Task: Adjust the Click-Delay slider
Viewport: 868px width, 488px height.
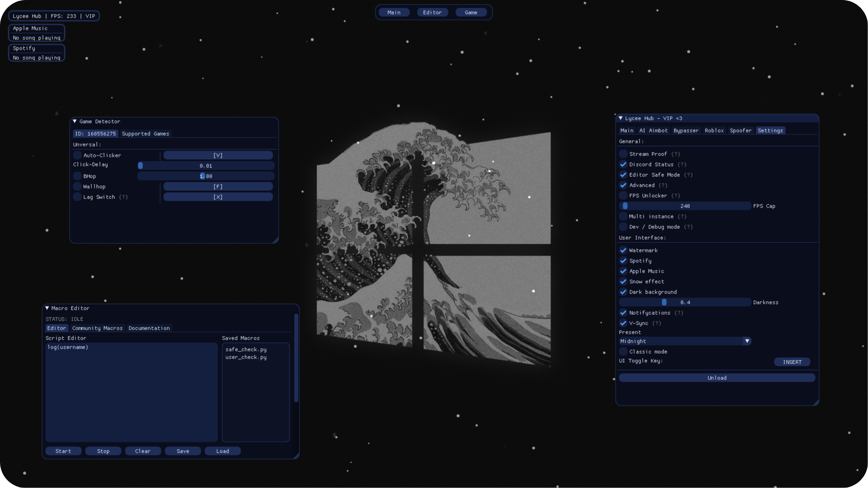Action: coord(206,166)
